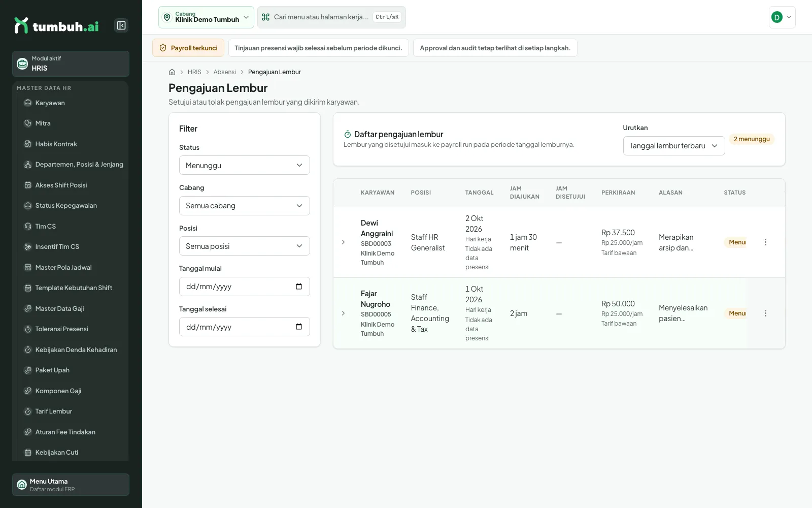The image size is (812, 508).
Task: Click the search menu input field
Action: [331, 17]
